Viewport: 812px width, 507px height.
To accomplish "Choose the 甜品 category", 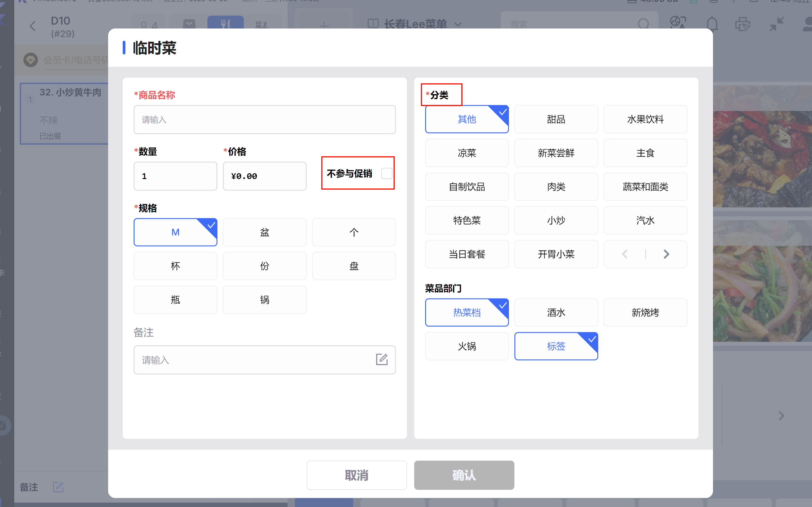I will pos(556,119).
